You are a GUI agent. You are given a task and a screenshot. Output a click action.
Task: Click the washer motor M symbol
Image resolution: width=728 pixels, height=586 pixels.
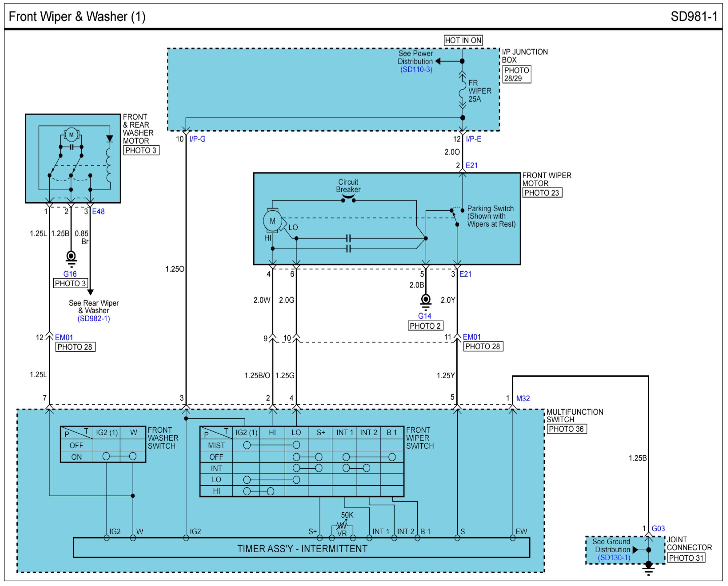click(71, 135)
